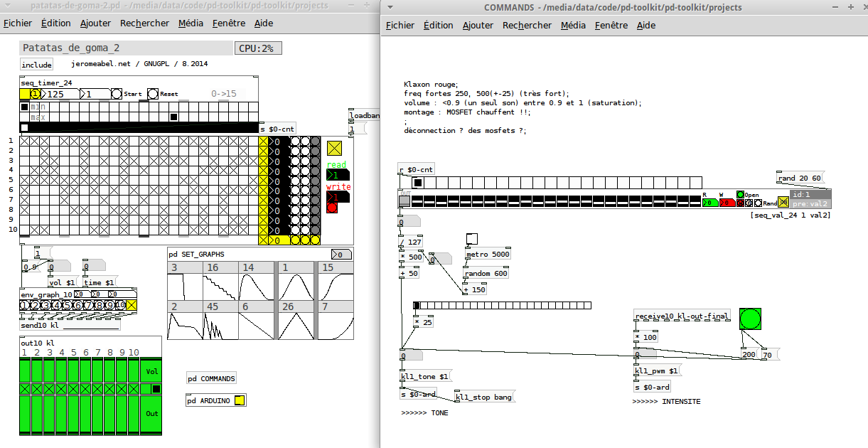Click channel 1 Vol slider in out10 kl
The image size is (868, 448).
coord(25,371)
